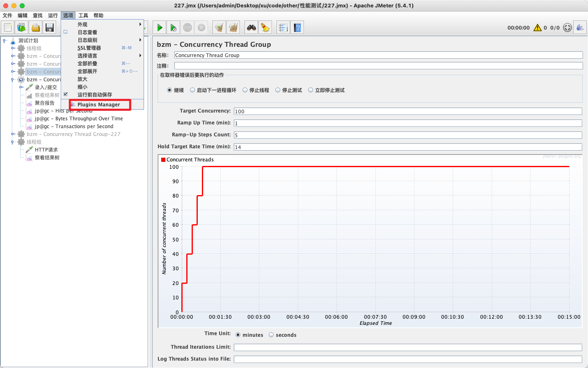Viewport: 588px width, 368px height.
Task: Click the New test plan toolbar icon
Action: click(8, 28)
